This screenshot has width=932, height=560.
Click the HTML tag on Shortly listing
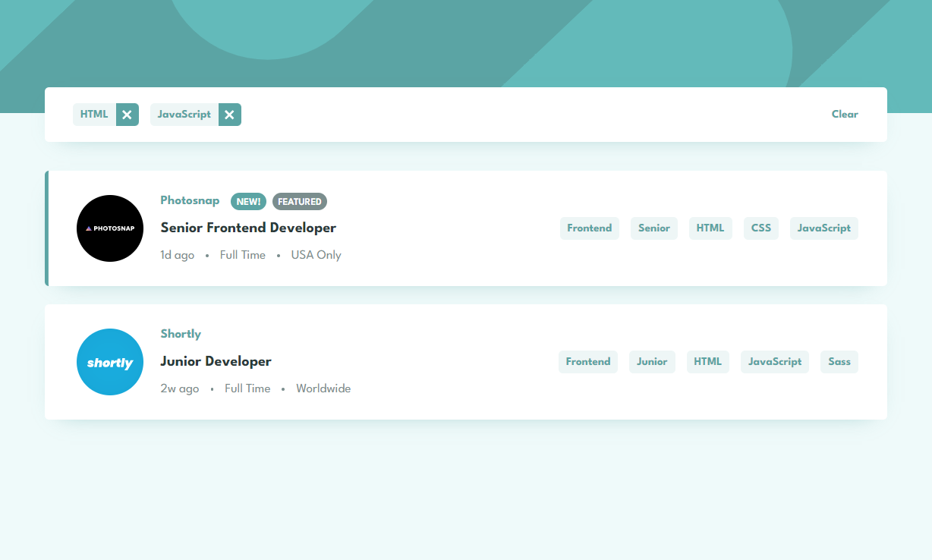click(x=707, y=362)
